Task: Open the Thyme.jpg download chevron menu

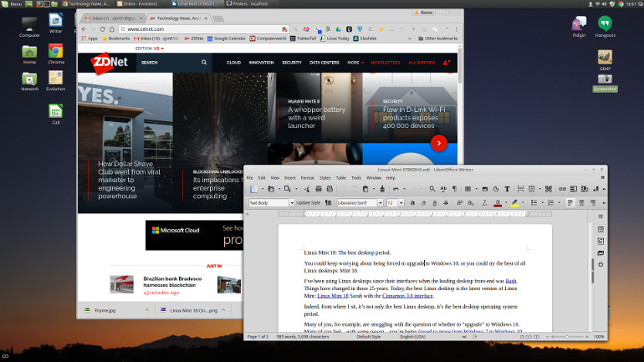Action: [x=147, y=310]
